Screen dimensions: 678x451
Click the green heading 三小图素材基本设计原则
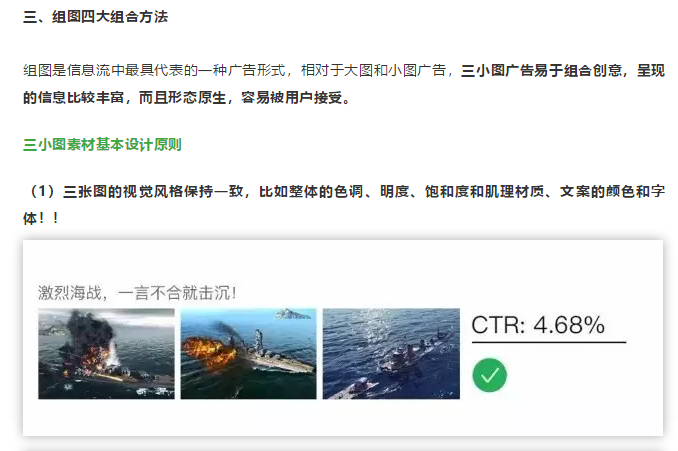click(x=102, y=144)
